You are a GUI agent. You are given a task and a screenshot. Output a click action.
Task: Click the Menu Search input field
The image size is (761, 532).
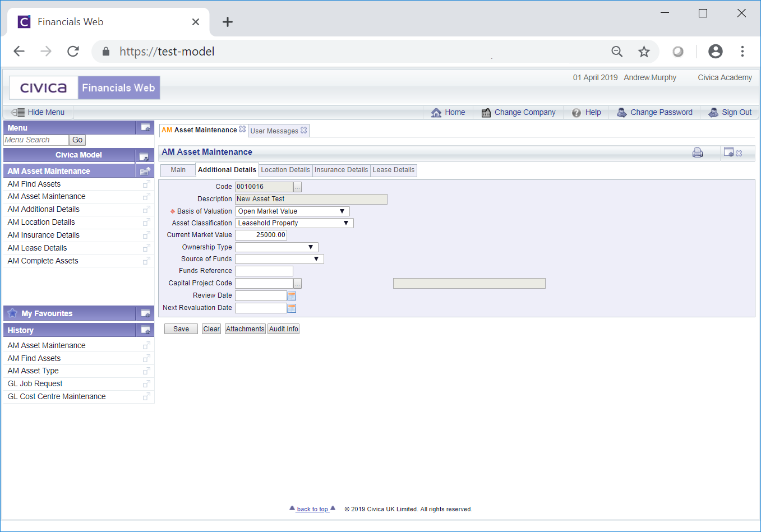[x=36, y=140]
